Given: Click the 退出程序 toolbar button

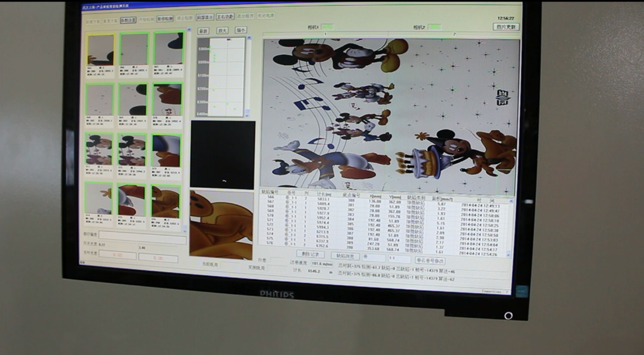Looking at the screenshot, I should pyautogui.click(x=245, y=16).
